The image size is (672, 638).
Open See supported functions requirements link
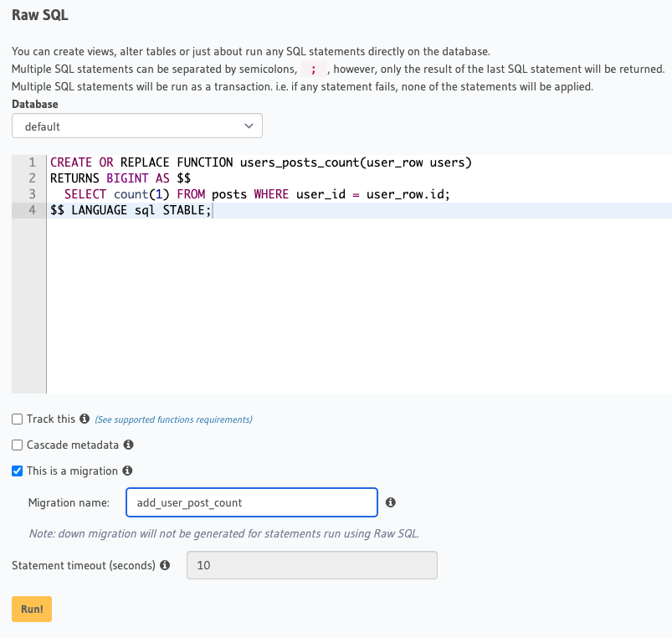tap(173, 419)
